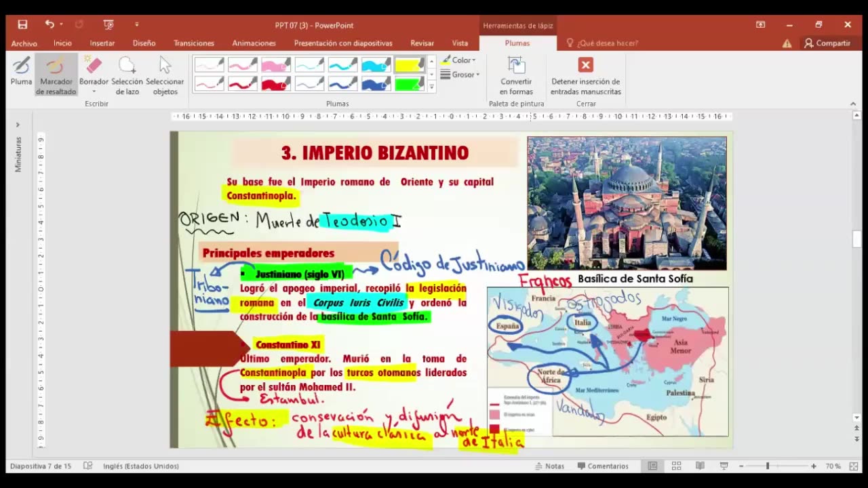Toggle the Notas pane

(549, 466)
